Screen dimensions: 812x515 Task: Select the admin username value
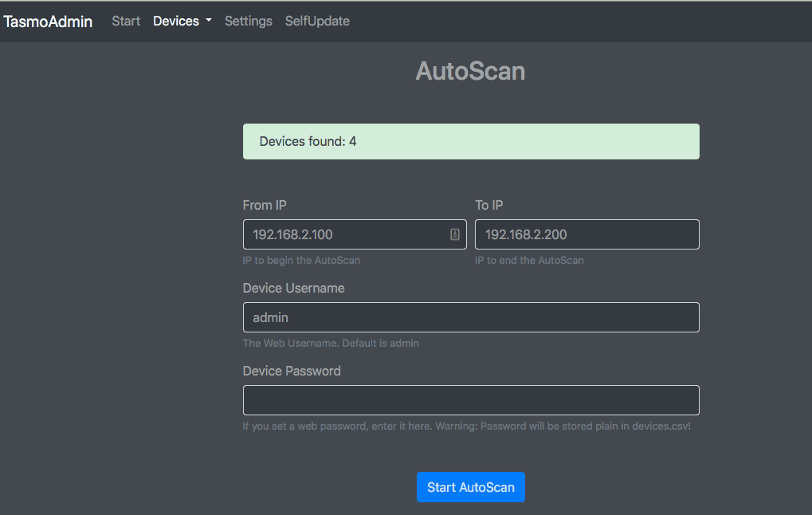271,316
